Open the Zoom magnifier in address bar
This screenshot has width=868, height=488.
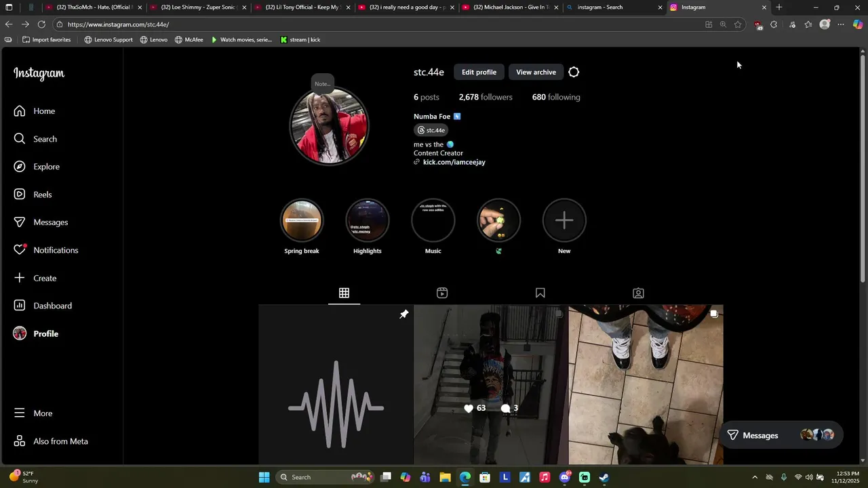click(723, 24)
